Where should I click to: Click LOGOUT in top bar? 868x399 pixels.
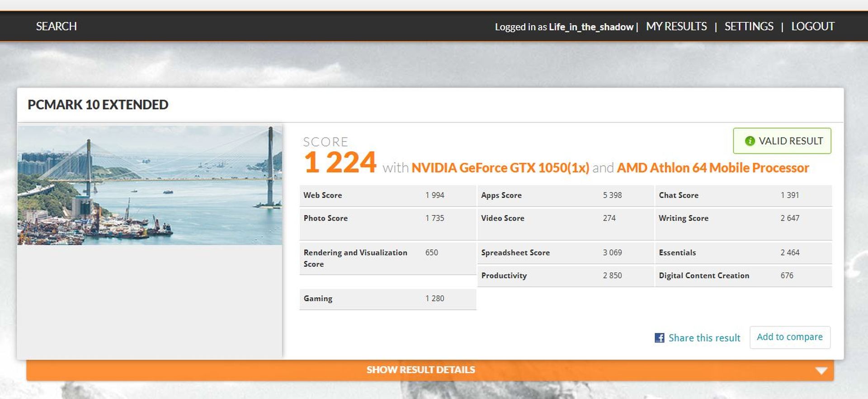(813, 26)
